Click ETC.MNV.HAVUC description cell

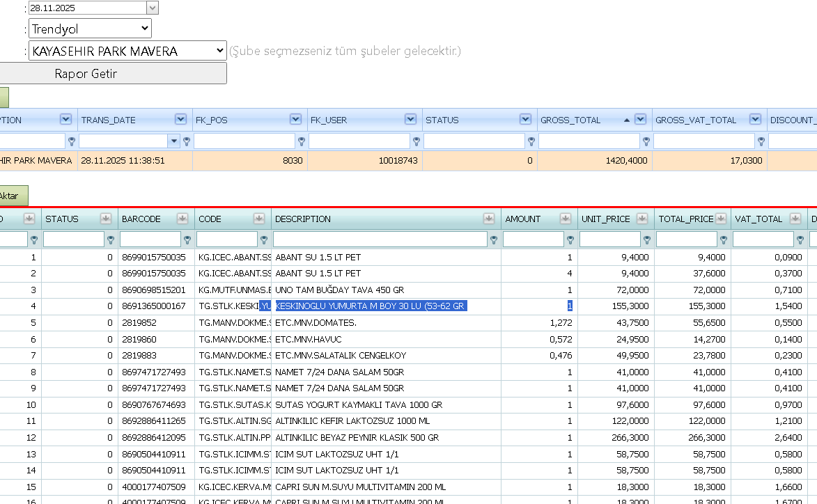(386, 340)
